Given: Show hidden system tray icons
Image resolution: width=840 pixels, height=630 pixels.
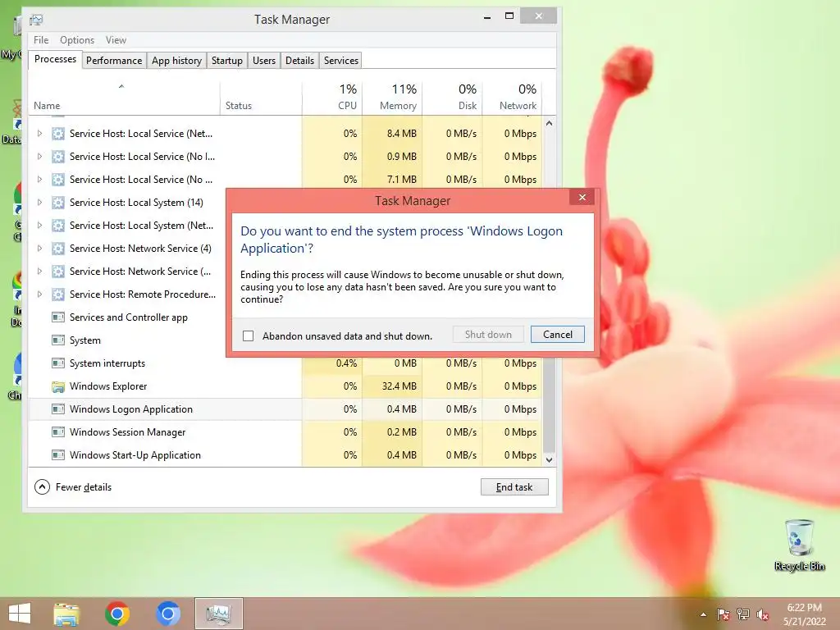Looking at the screenshot, I should click(x=703, y=614).
